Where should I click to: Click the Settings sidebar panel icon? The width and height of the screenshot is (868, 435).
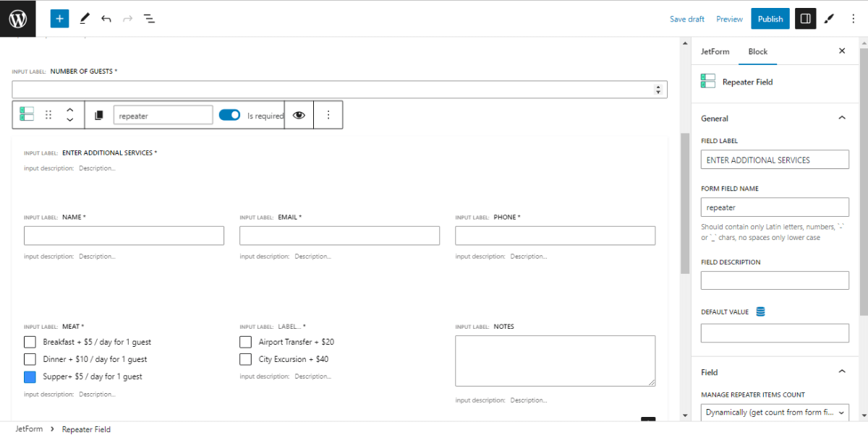(805, 18)
